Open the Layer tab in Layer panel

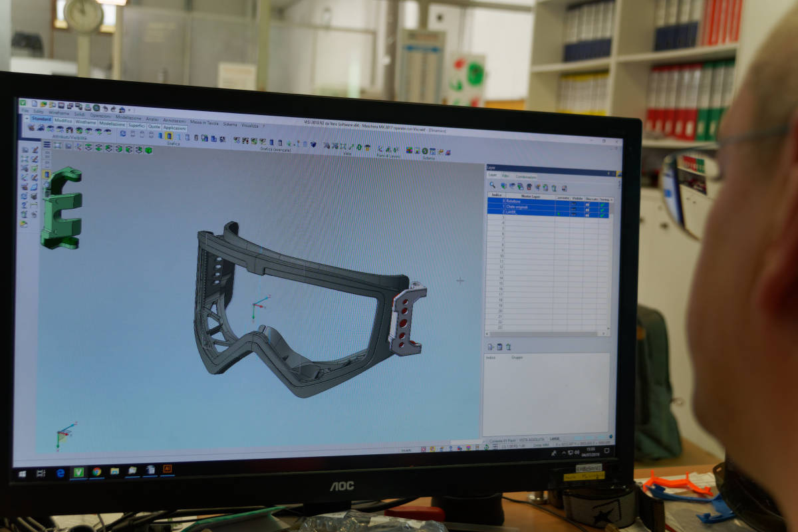coord(493,175)
